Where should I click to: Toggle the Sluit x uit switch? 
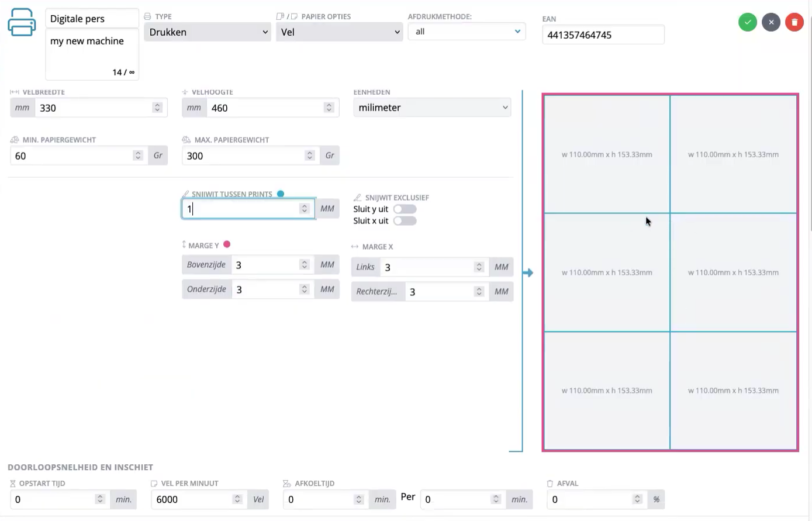(405, 220)
